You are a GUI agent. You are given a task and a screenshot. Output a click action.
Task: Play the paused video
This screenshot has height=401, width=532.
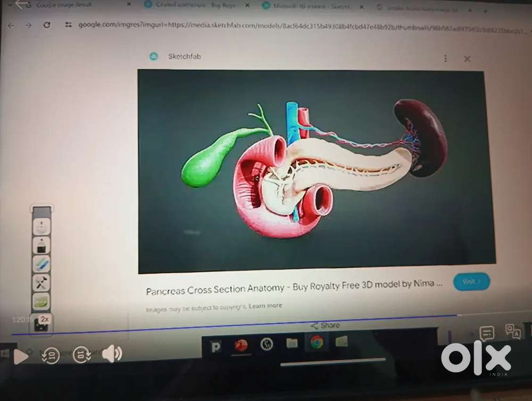pos(20,356)
